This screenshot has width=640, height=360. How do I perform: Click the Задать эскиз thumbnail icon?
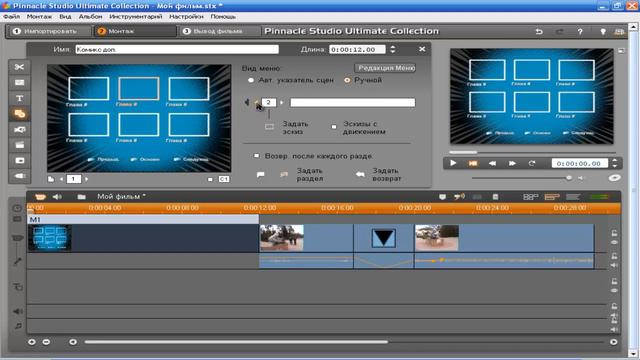point(269,127)
